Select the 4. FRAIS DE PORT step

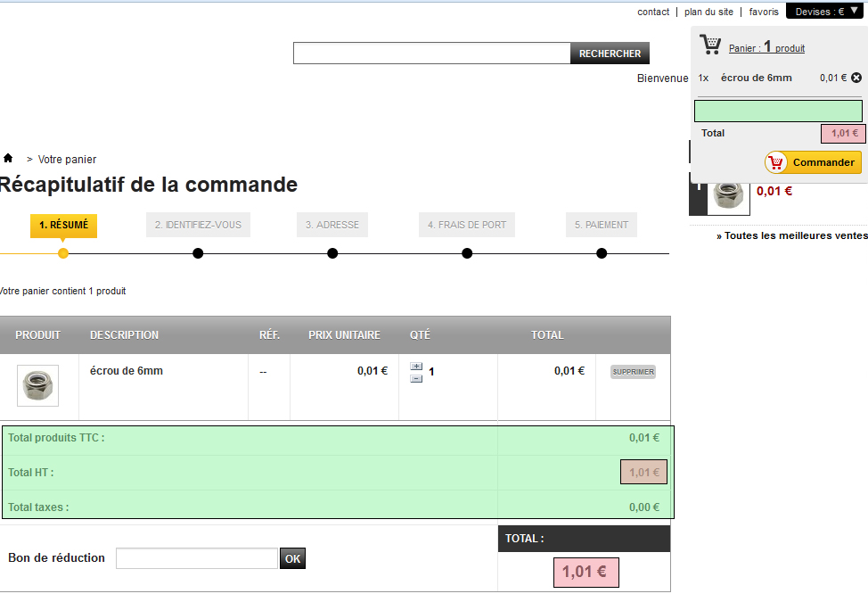pos(467,225)
